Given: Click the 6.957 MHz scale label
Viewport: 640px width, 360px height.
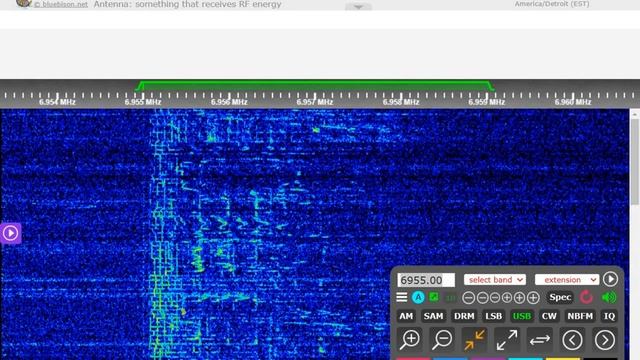Looking at the screenshot, I should (315, 102).
